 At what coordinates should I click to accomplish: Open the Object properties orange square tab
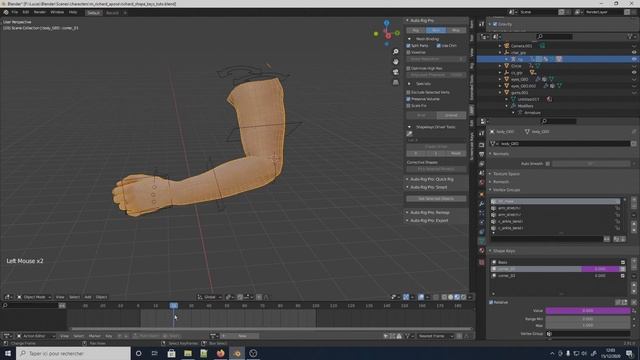tap(482, 194)
